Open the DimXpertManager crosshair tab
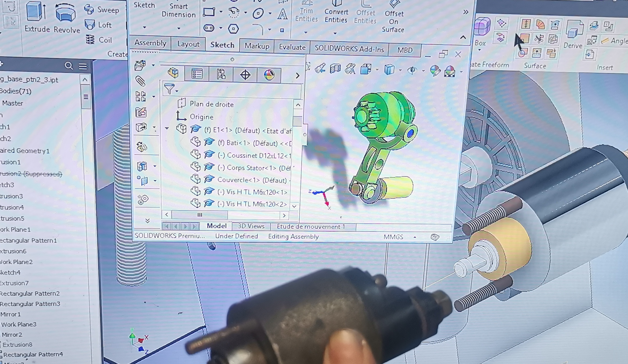Screen dimensions: 628x364 [x=245, y=75]
